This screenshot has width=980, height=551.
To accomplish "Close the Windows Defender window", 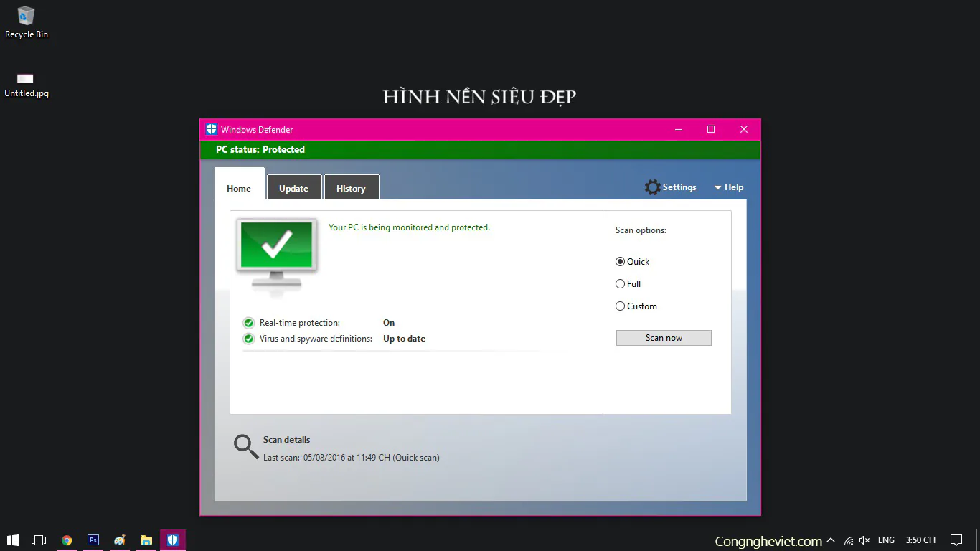I will 744,130.
